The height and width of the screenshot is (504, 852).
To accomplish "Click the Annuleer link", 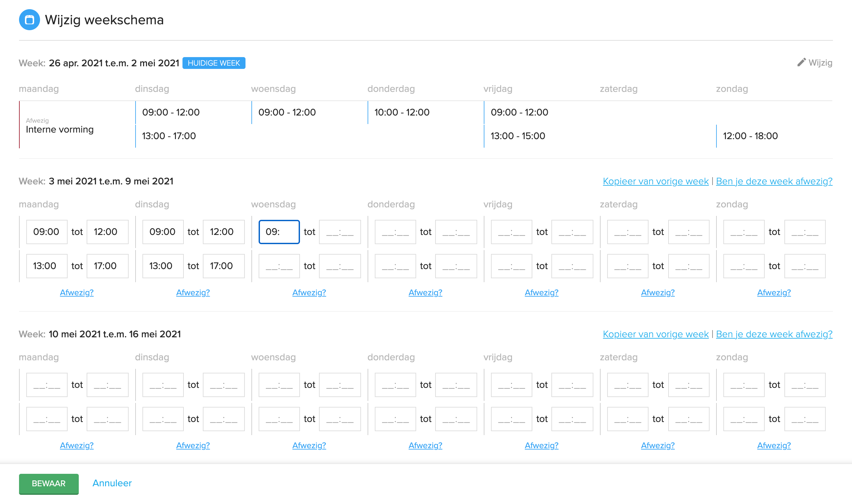I will (112, 483).
